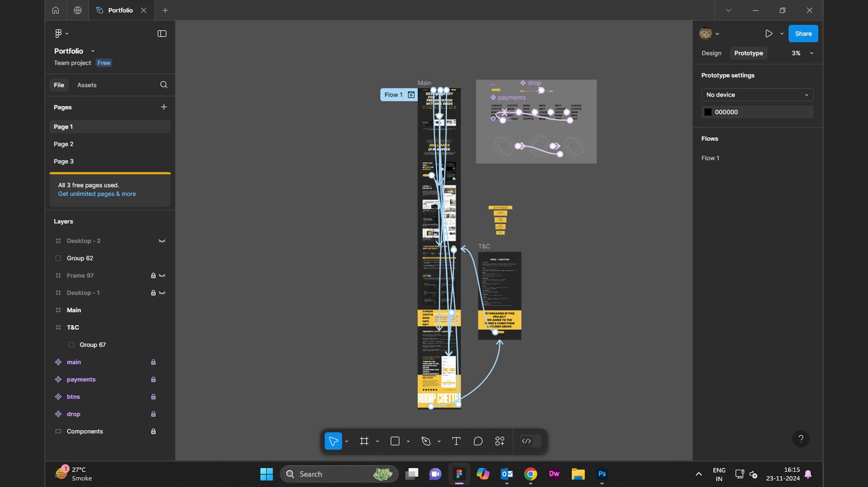Show the hidden Desktop - 2 layer
Viewport: 868px width, 487px height.
[162, 241]
